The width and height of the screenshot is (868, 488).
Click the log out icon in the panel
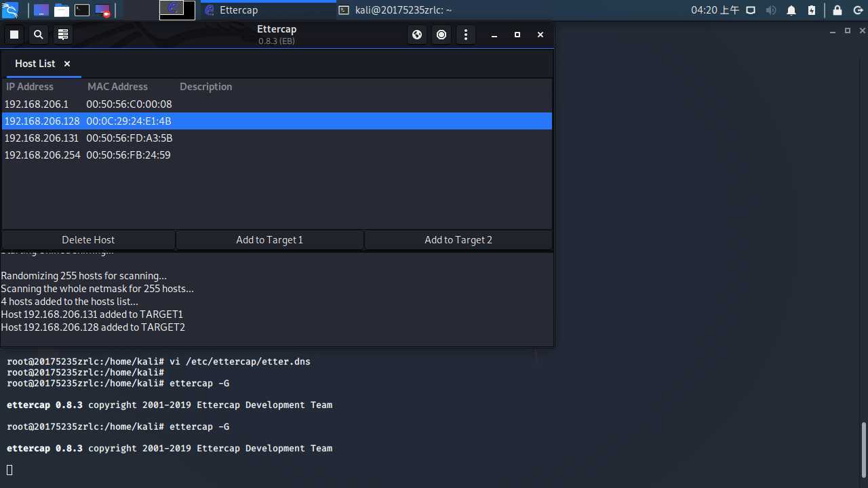coord(858,10)
